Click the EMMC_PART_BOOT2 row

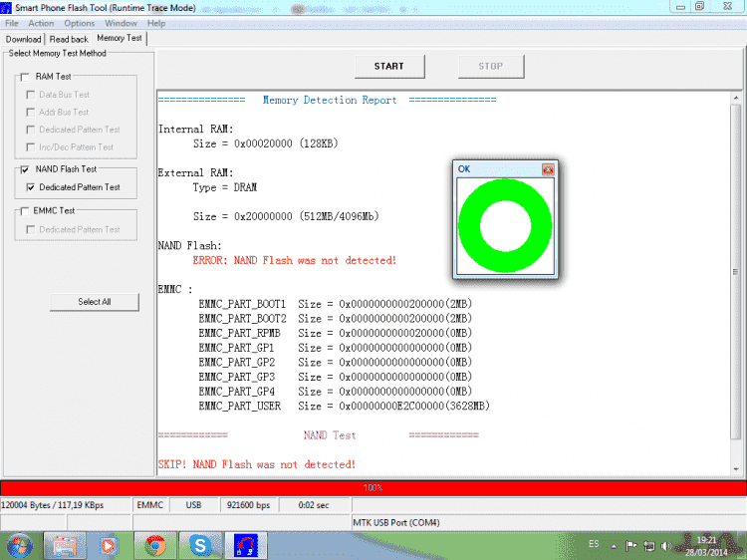[336, 319]
